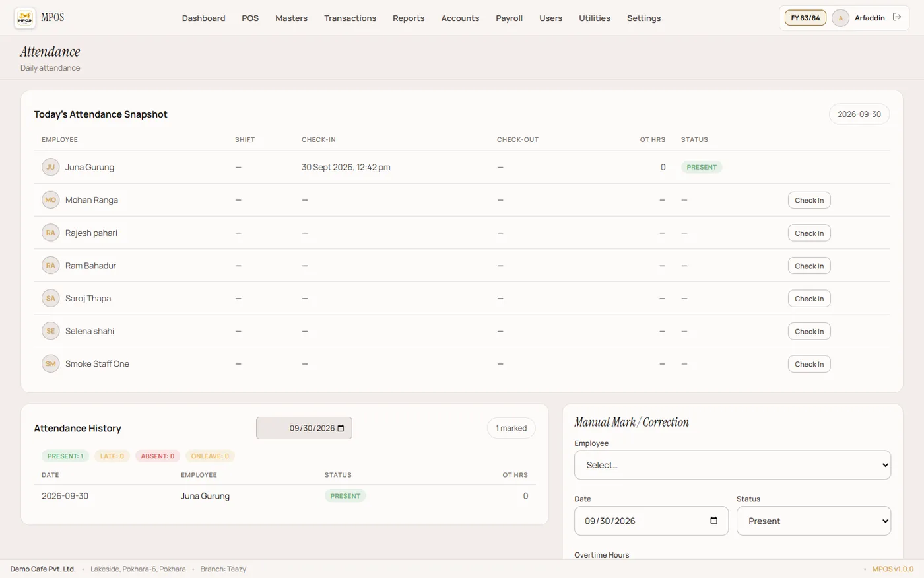Viewport: 924px width, 578px height.
Task: Open the Dashboard menu
Action: pos(204,18)
